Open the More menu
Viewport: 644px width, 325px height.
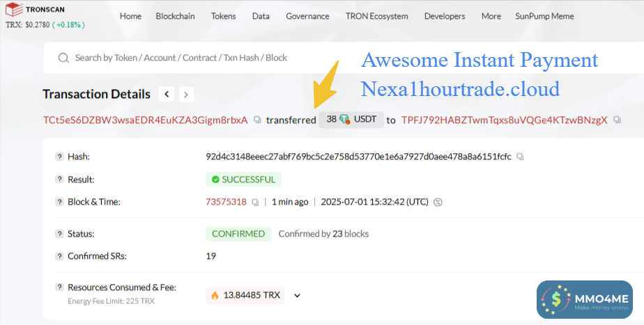click(x=491, y=16)
